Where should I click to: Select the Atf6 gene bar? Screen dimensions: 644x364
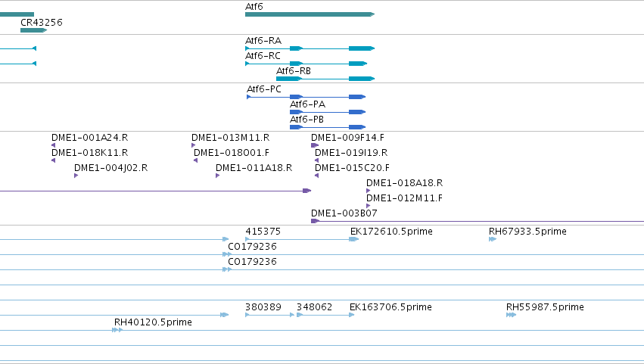pyautogui.click(x=310, y=14)
